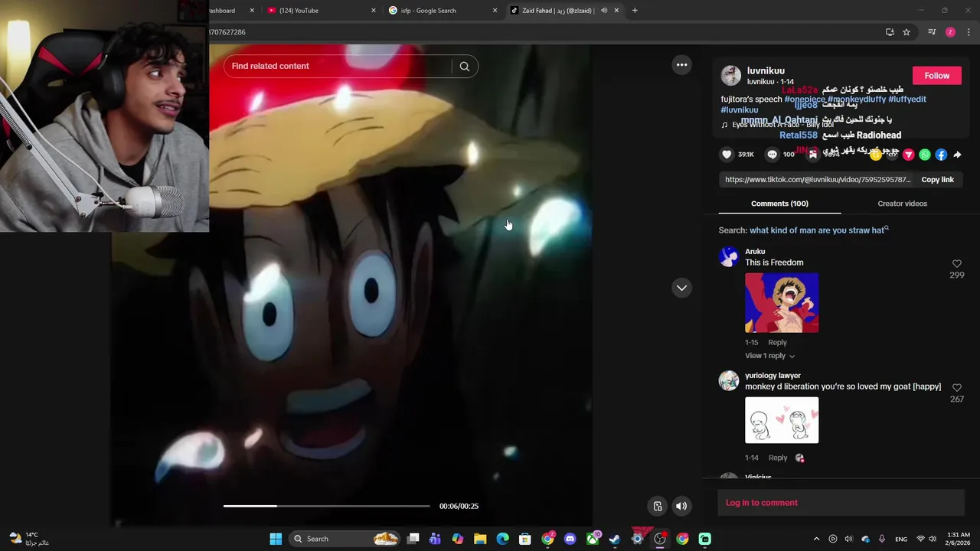Open Microsoft Store from the taskbar

pos(525,539)
